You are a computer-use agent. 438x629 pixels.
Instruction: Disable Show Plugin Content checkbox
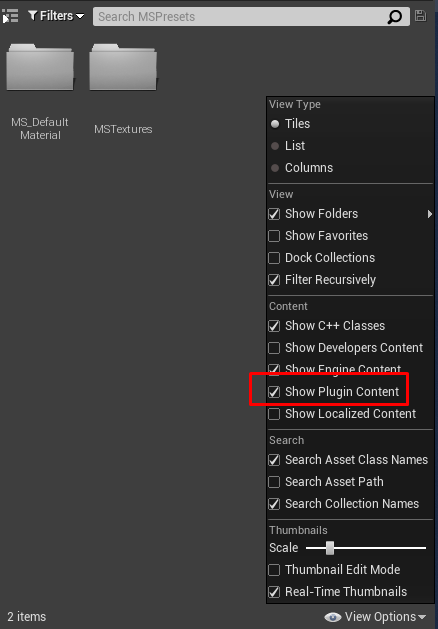[274, 392]
